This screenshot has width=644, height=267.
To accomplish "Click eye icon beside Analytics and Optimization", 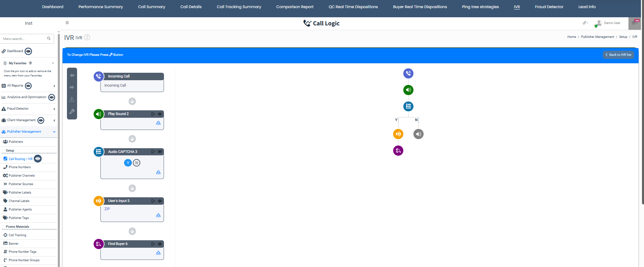I will tap(52, 97).
